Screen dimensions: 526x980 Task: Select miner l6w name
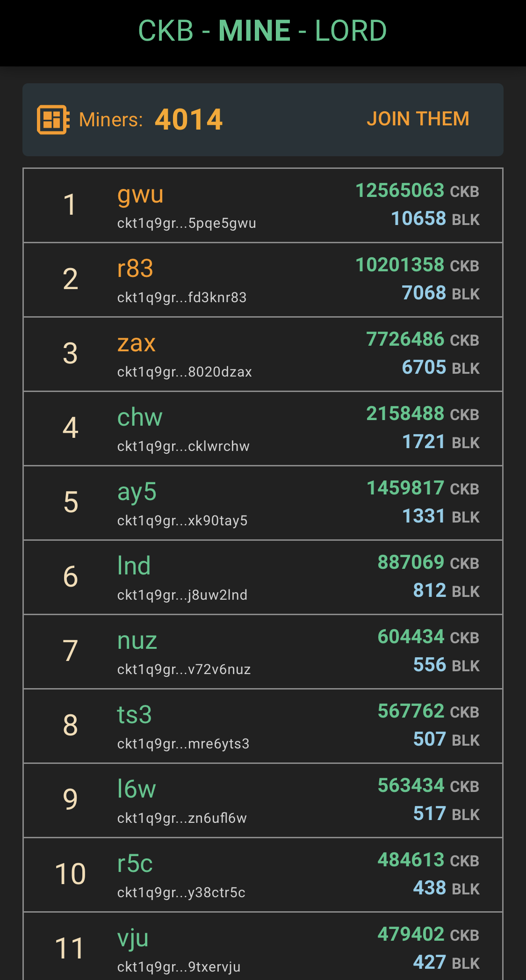pyautogui.click(x=136, y=790)
